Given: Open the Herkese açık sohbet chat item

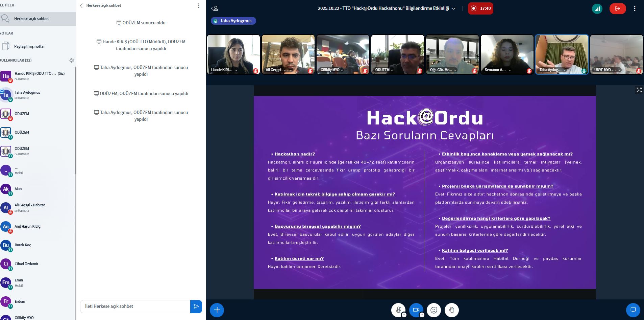Looking at the screenshot, I should pos(31,19).
